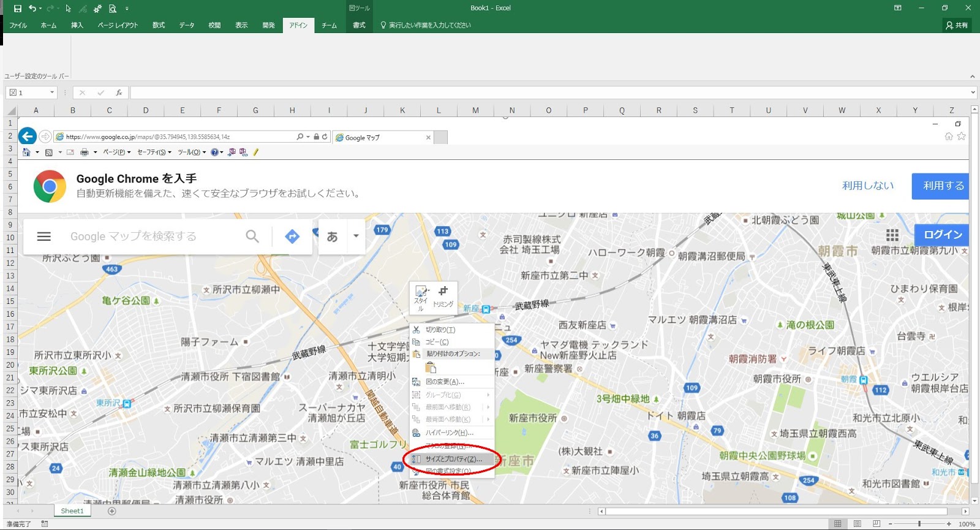
Task: Open the ツール(O) dropdown menu
Action: 192,152
